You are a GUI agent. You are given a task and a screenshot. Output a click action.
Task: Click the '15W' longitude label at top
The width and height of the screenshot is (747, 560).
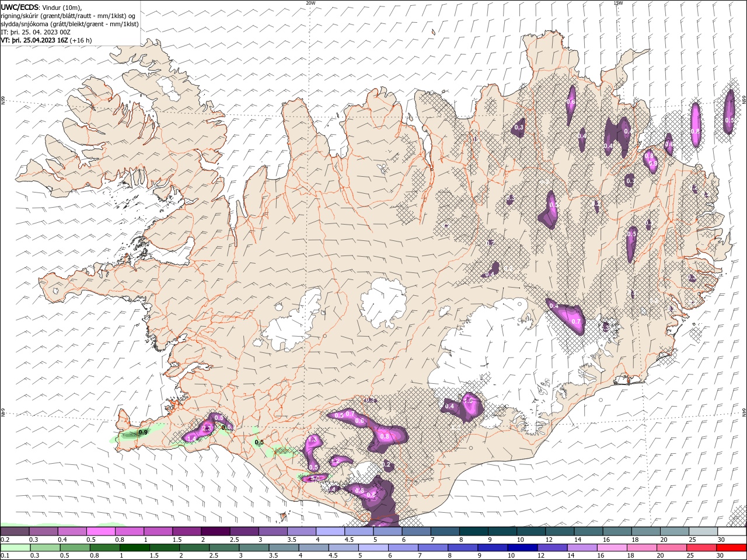[618, 3]
